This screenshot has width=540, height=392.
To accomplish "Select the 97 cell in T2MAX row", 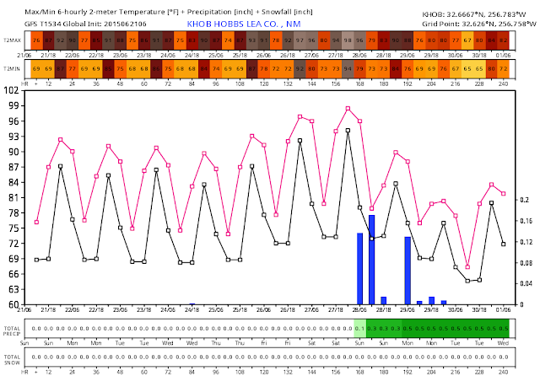I will [x=300, y=40].
